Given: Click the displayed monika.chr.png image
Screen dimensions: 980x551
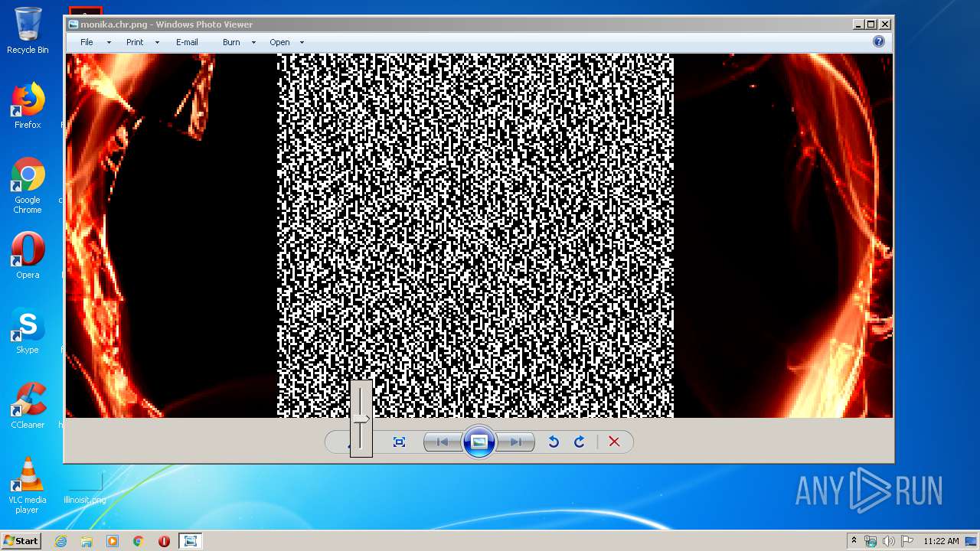Looking at the screenshot, I should [479, 235].
